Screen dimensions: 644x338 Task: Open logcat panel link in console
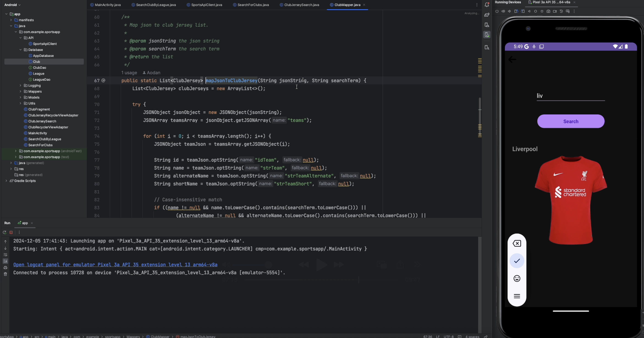[x=115, y=265]
